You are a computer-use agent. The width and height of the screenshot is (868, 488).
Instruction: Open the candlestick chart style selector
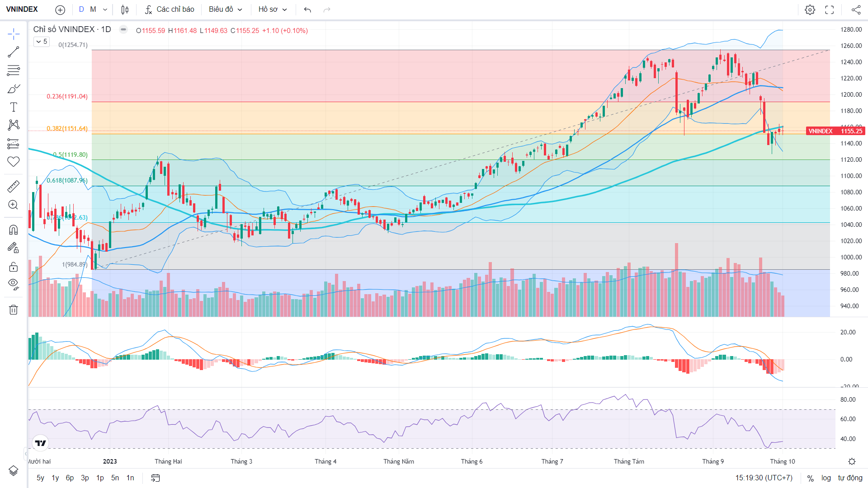tap(125, 9)
